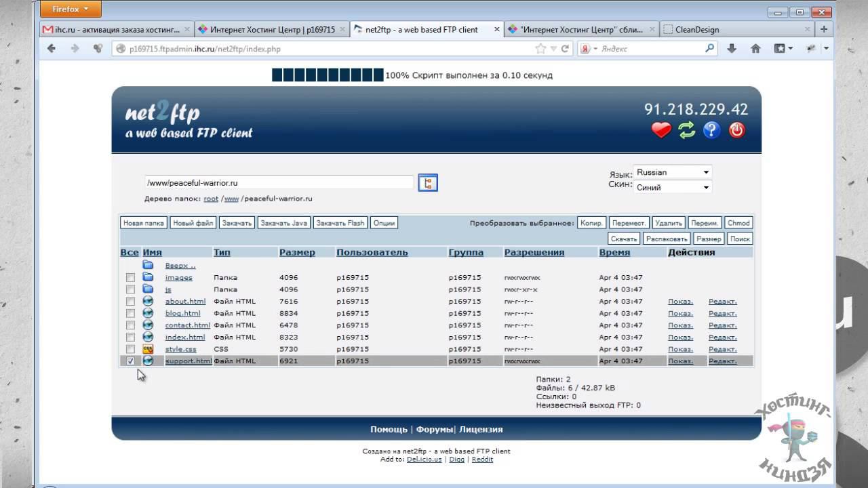Log out using the red power icon

pos(737,130)
